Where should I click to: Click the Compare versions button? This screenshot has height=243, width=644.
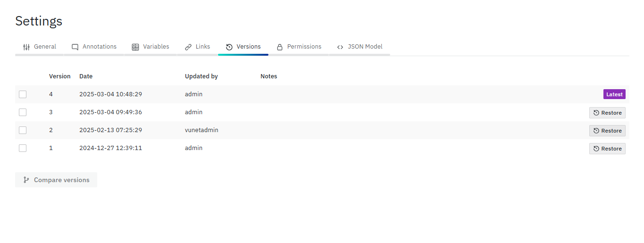tap(56, 180)
